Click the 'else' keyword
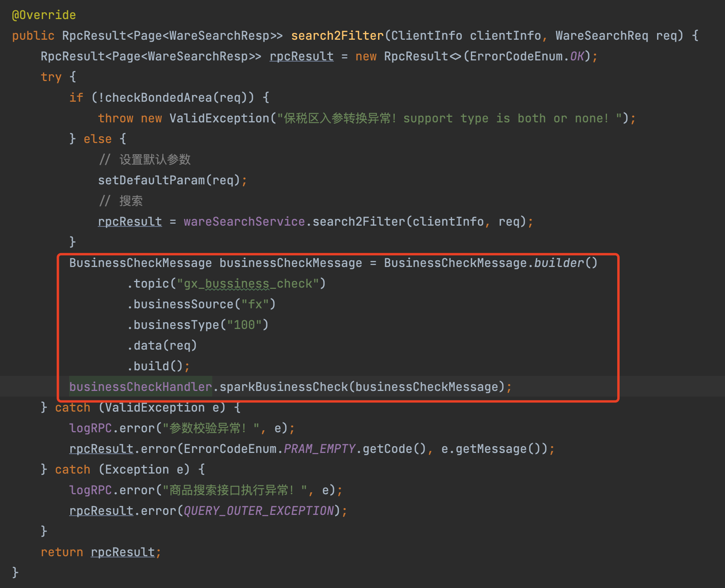725x588 pixels. coord(97,139)
